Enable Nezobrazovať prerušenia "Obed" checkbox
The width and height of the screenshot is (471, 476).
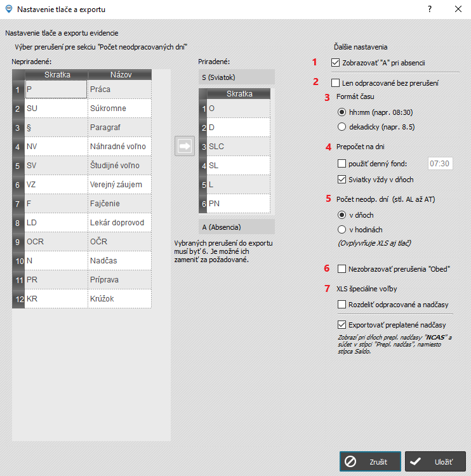(x=342, y=269)
